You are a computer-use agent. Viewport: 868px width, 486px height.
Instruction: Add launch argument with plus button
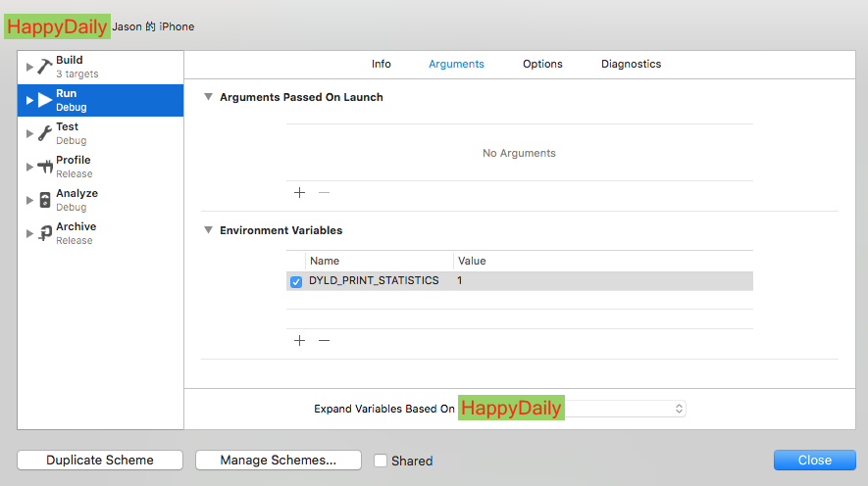[300, 193]
